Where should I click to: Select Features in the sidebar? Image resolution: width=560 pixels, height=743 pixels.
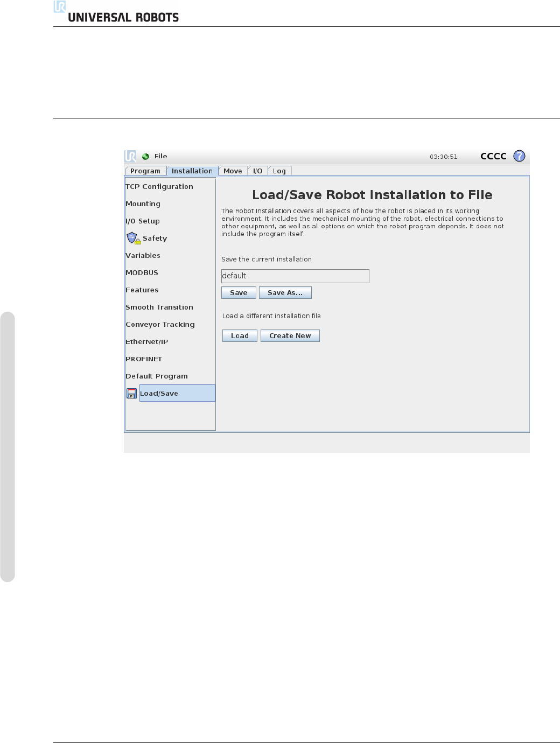click(x=142, y=290)
